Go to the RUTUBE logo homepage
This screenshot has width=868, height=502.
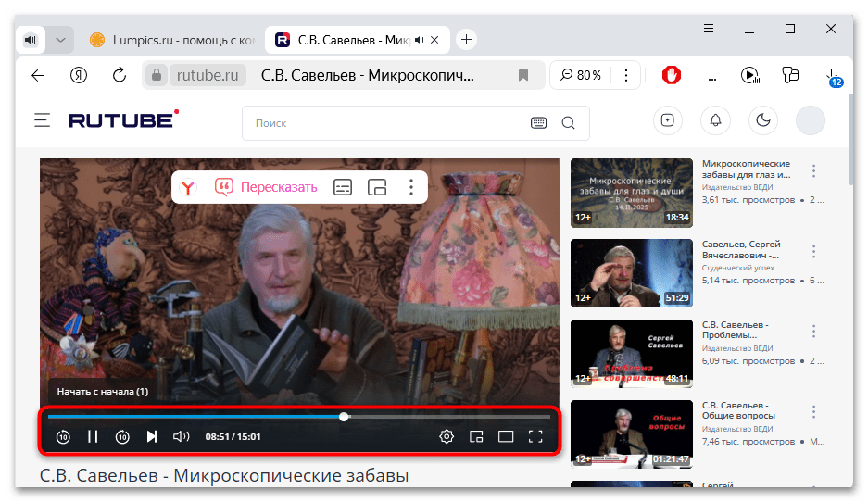pos(123,119)
